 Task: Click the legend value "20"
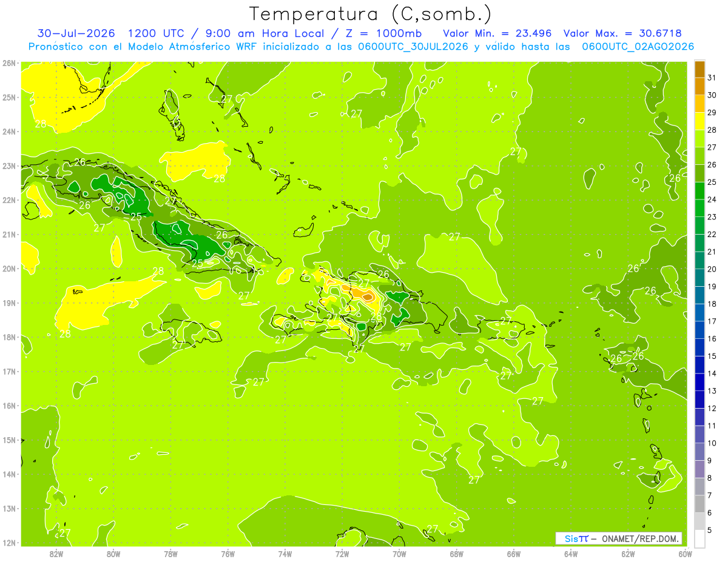pos(712,269)
